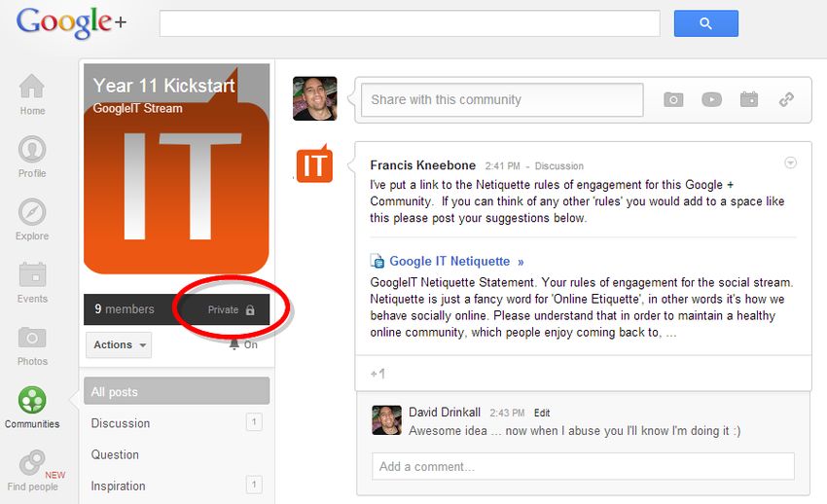Click the document icon next to Google IT Netiquette
Viewport: 827px width, 504px height.
378,261
